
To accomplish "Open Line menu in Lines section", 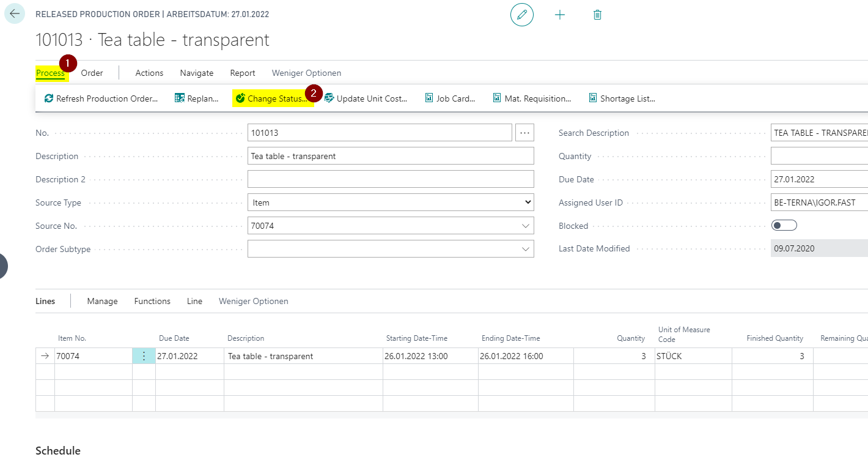I will point(194,301).
